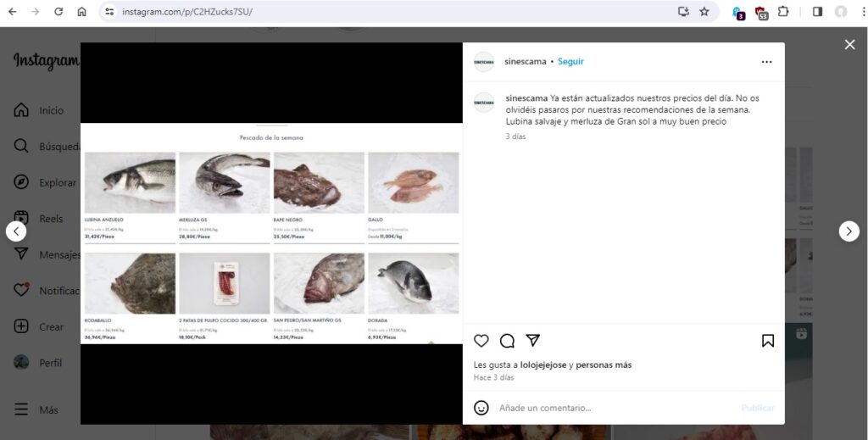Click the Dorada fish image
This screenshot has height=440, width=868.
tap(414, 283)
